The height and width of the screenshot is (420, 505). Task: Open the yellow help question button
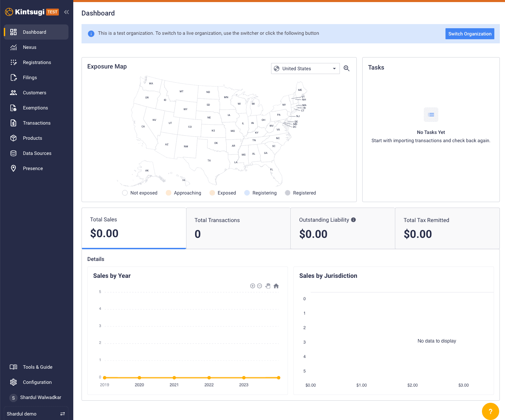pyautogui.click(x=491, y=411)
